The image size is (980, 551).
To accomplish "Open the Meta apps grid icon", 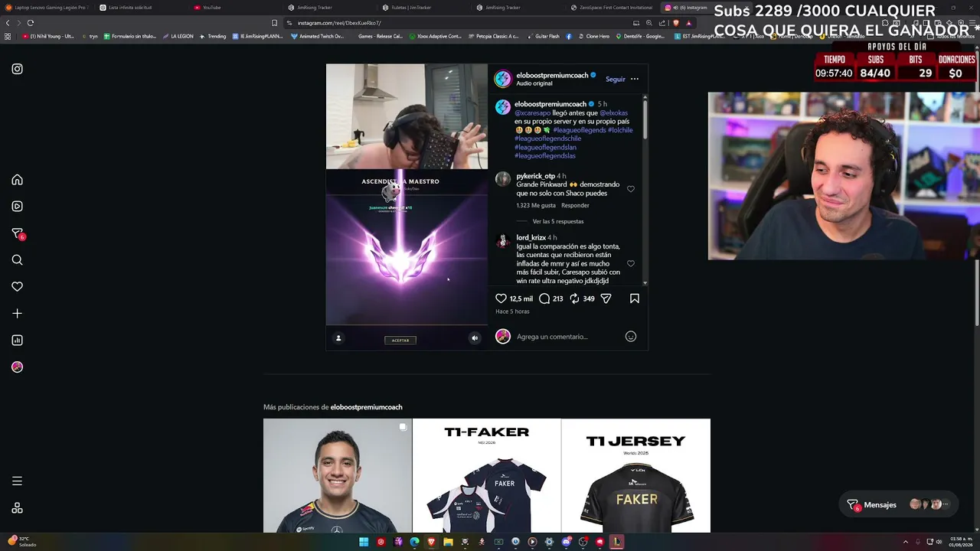I will pyautogui.click(x=17, y=508).
